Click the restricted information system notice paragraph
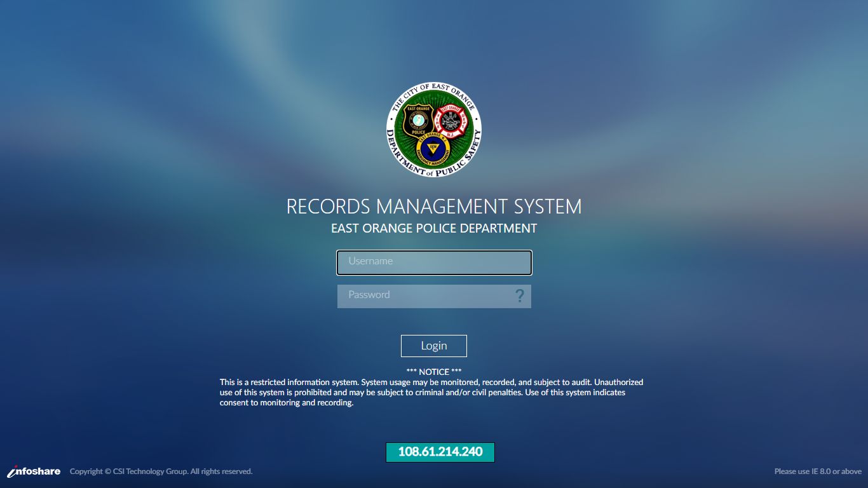Viewport: 868px width, 488px height. coord(431,393)
